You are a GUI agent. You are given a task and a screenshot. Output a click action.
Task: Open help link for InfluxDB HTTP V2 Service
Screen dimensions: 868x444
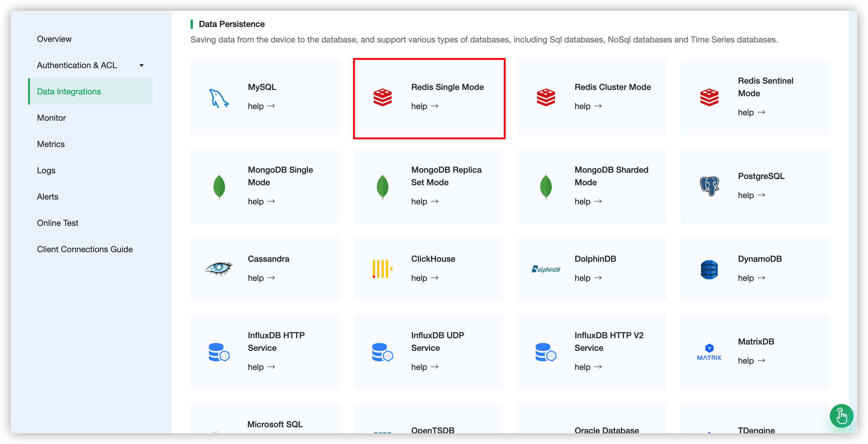pos(588,367)
